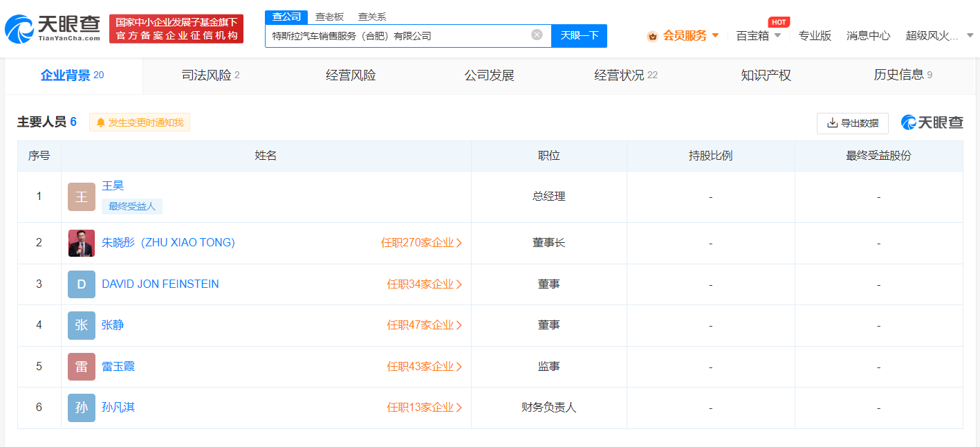The height and width of the screenshot is (447, 980).
Task: Open the DAVID JON FEINSTEIN name link
Action: (x=160, y=284)
